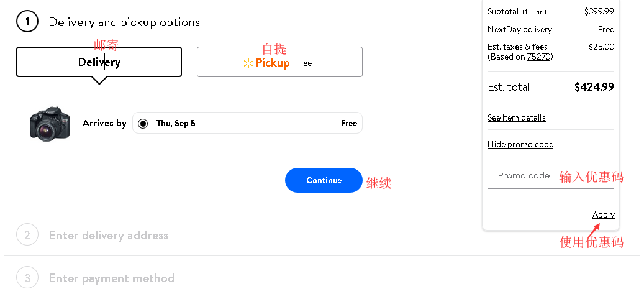The width and height of the screenshot is (644, 294).
Task: Click the Delivery and pickup options heading
Action: (x=124, y=22)
